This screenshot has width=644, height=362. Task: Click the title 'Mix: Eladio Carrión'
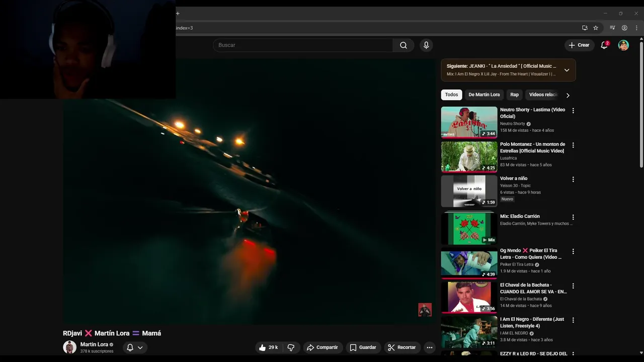520,216
